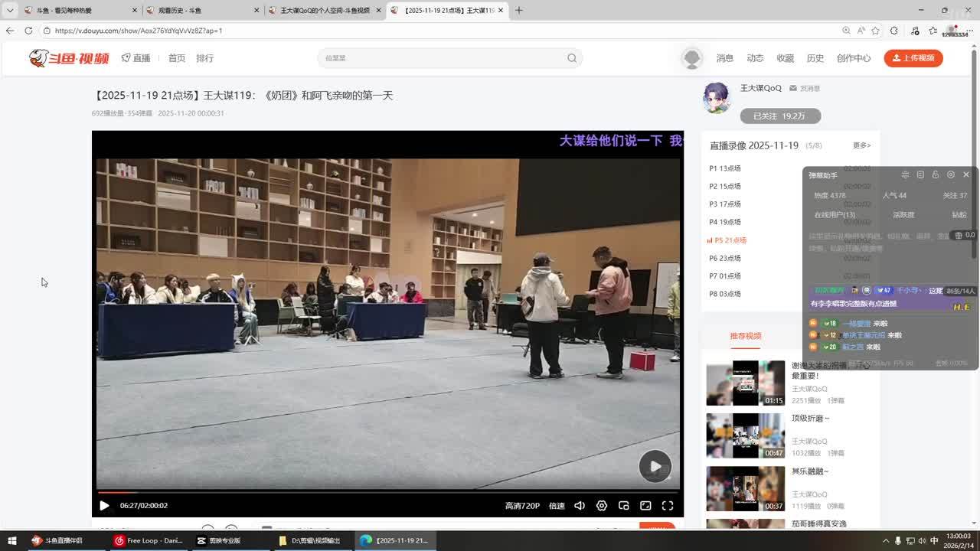Click the search magnifier icon

[572, 58]
